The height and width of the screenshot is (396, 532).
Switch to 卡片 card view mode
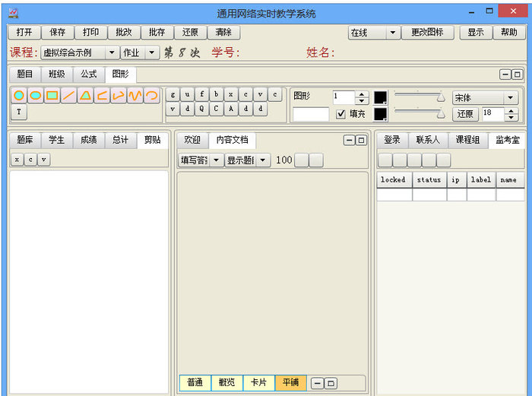pyautogui.click(x=258, y=383)
